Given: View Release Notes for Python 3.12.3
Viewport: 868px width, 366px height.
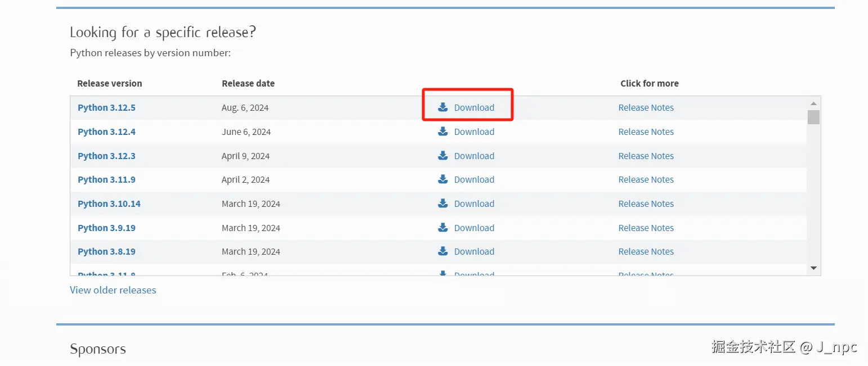Looking at the screenshot, I should click(646, 156).
